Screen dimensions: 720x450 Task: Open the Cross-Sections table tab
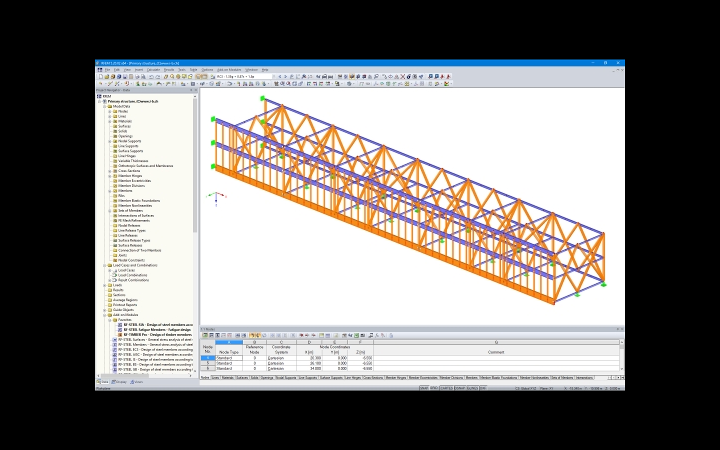[373, 378]
